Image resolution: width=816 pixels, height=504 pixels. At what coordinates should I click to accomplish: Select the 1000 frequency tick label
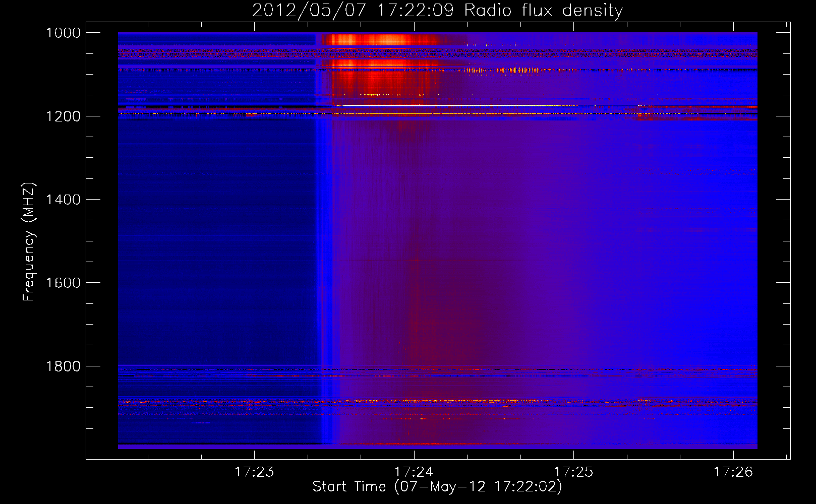[63, 33]
